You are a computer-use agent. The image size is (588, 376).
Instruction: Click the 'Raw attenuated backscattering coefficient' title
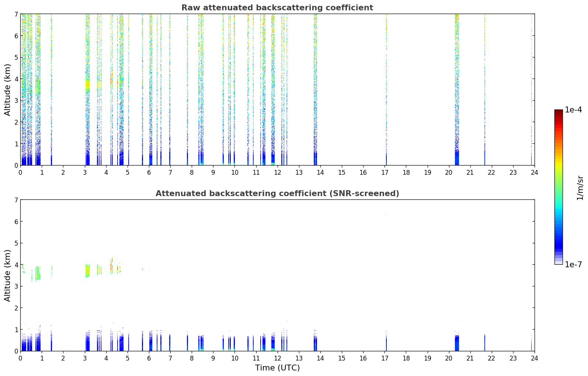point(277,8)
